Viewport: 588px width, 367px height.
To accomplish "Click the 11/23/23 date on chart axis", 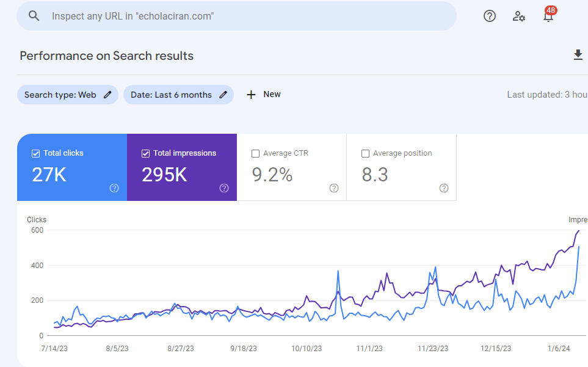I will [433, 349].
